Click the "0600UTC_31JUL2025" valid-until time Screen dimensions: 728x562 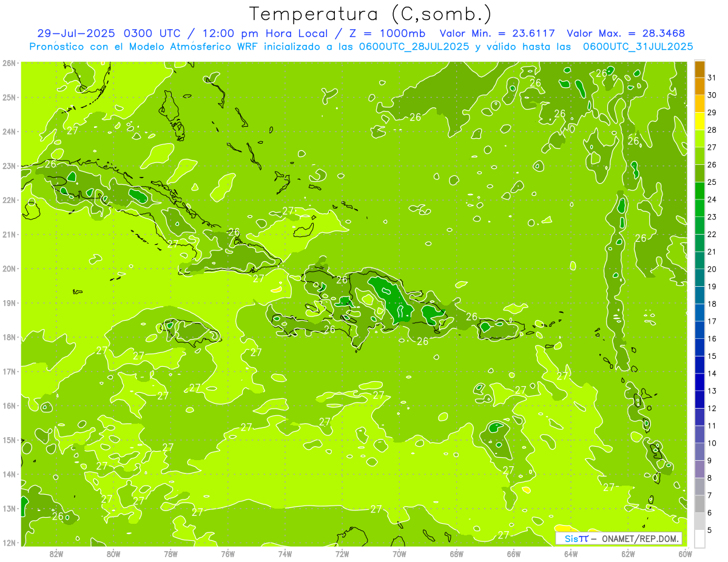pos(638,47)
